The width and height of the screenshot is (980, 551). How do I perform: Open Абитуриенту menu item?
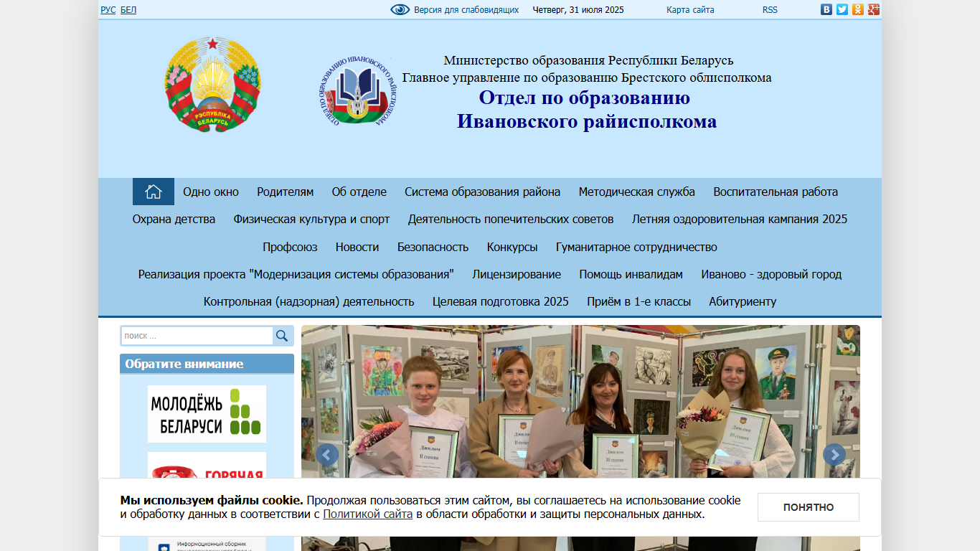click(743, 301)
